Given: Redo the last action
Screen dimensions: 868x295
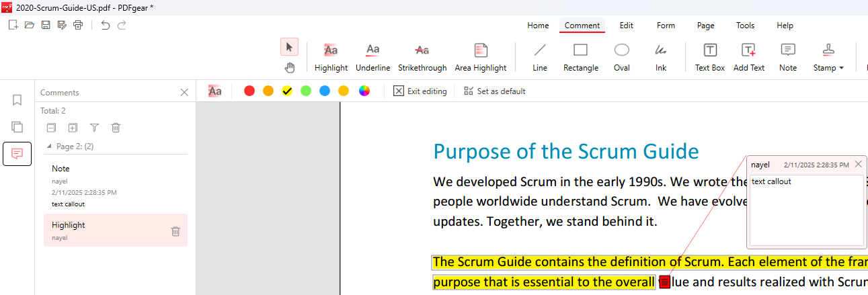Looking at the screenshot, I should coord(122,25).
